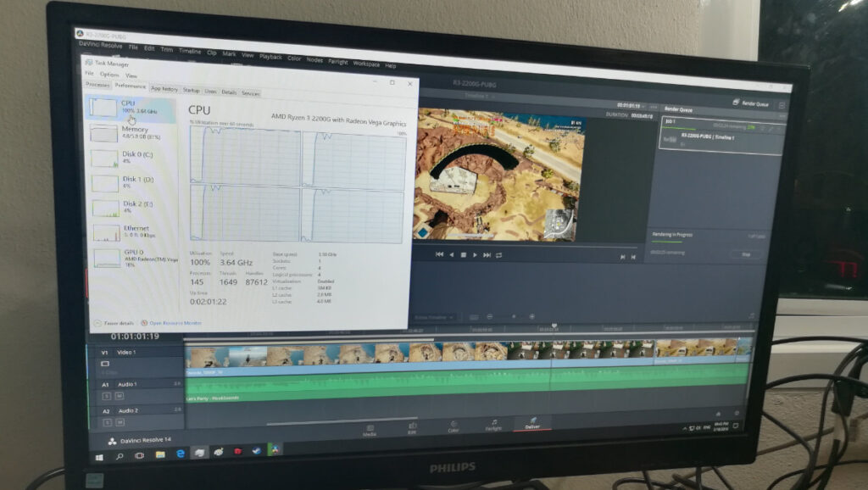868x490 pixels.
Task: Jump to first frame in viewer
Action: pos(439,254)
